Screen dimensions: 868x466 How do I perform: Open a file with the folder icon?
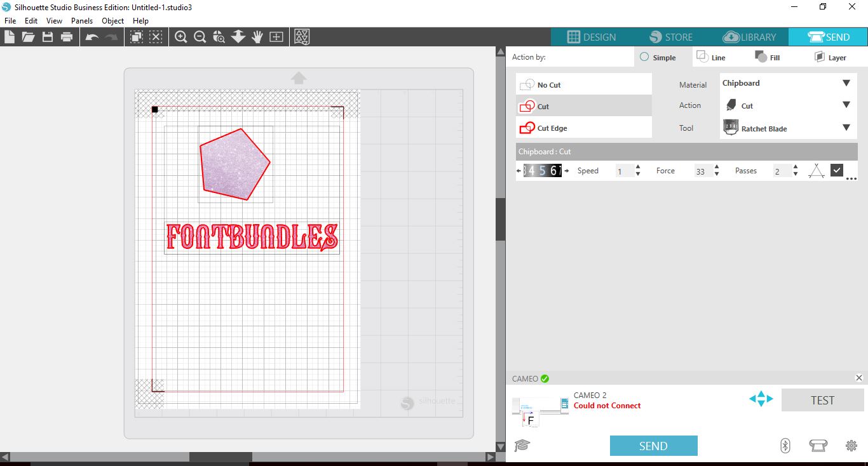coord(28,37)
